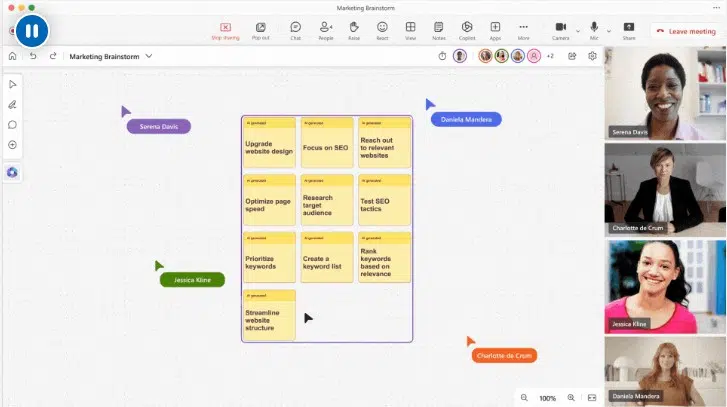Click the window ellipsis menu at top right
Screen dimensions: 727x407
[716, 7]
